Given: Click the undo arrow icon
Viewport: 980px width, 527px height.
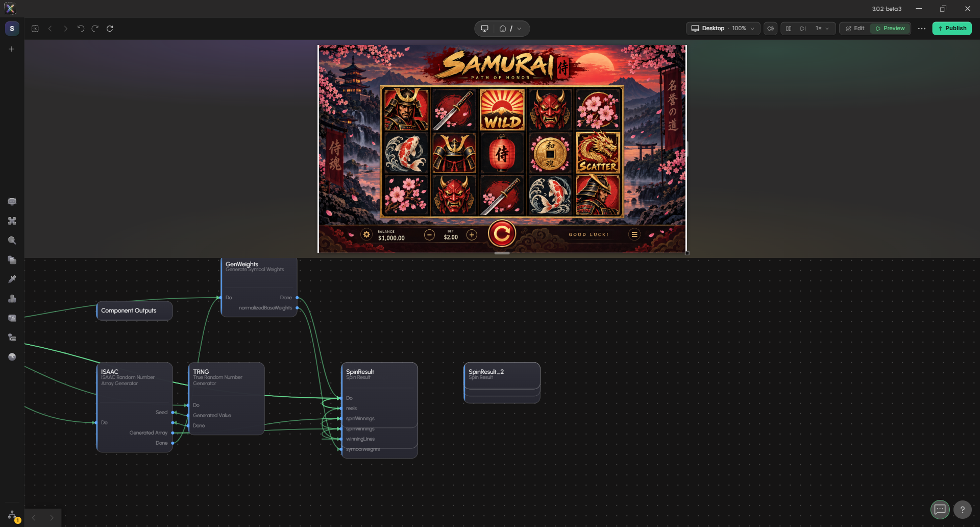Looking at the screenshot, I should [x=81, y=29].
